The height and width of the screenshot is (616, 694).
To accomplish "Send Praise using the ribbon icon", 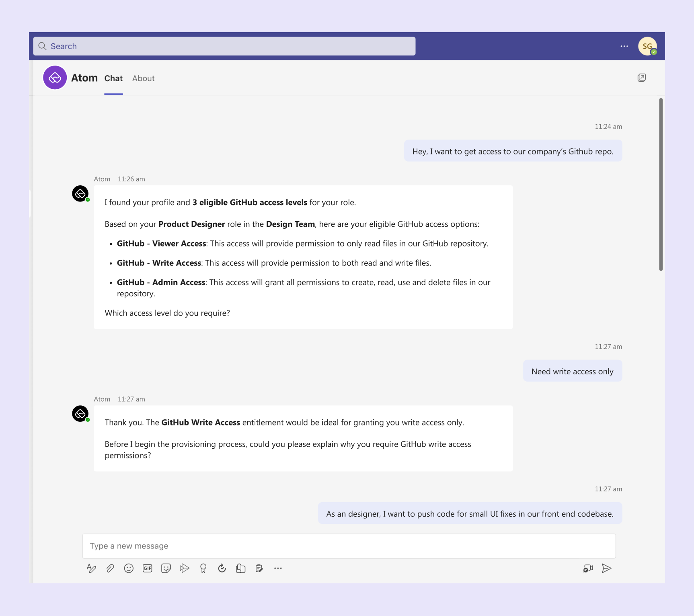I will pyautogui.click(x=203, y=568).
